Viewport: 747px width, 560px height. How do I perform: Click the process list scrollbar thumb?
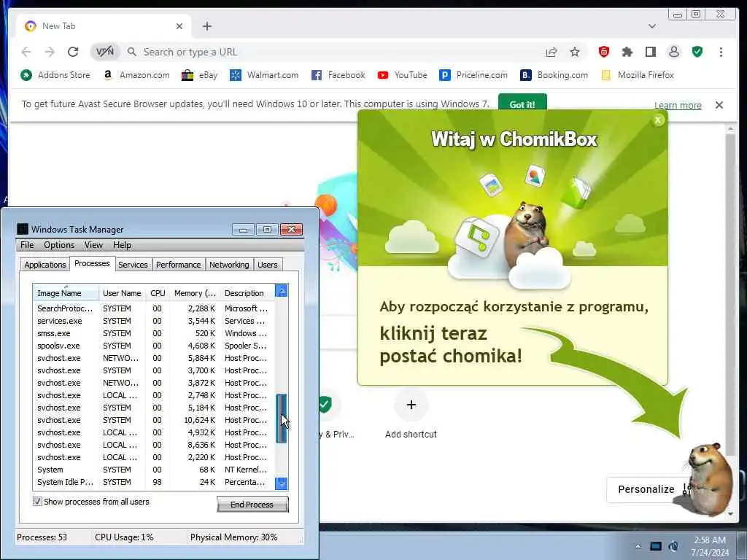[x=281, y=419]
